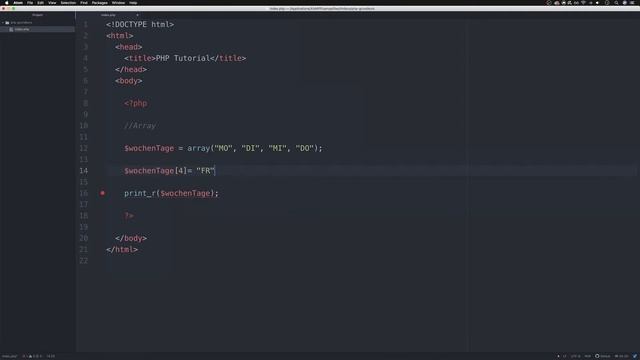Select the index.php editor tab
The height and width of the screenshot is (360, 640).
point(109,15)
